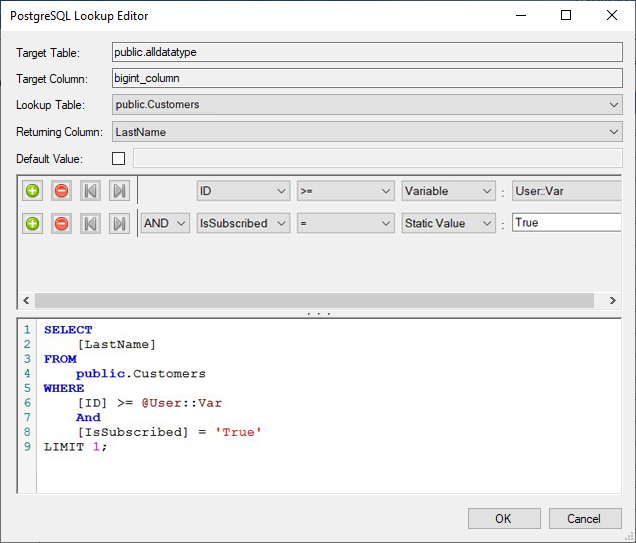
Task: Click LIMIT 1; on line 9
Action: (75, 447)
